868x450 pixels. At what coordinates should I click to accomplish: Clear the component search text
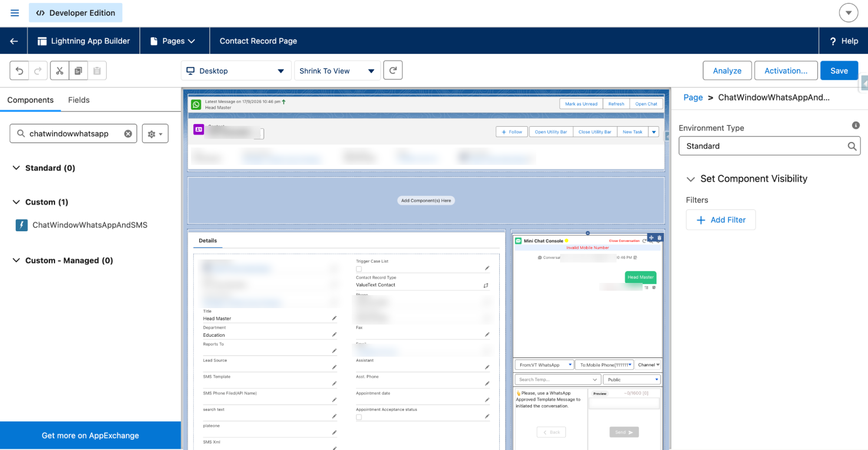pyautogui.click(x=128, y=134)
